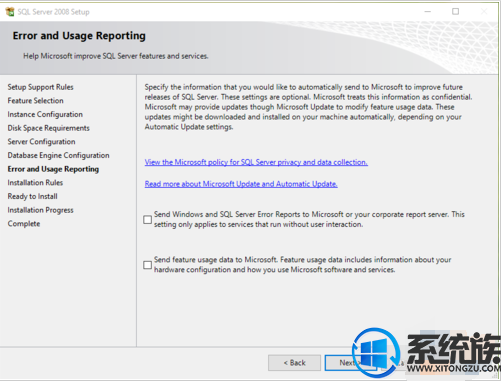The height and width of the screenshot is (381, 501).
Task: Select Installation Rules step
Action: point(35,183)
